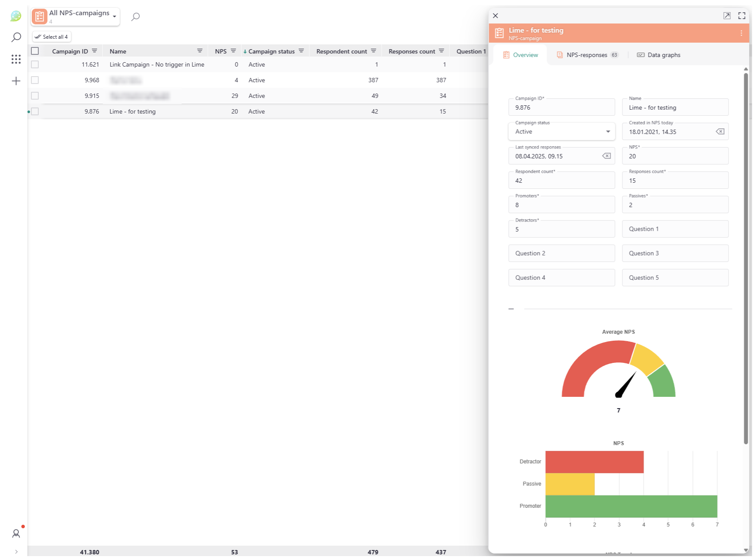Image resolution: width=756 pixels, height=560 pixels.
Task: Tick checkbox for Link Campaign row
Action: (35, 65)
